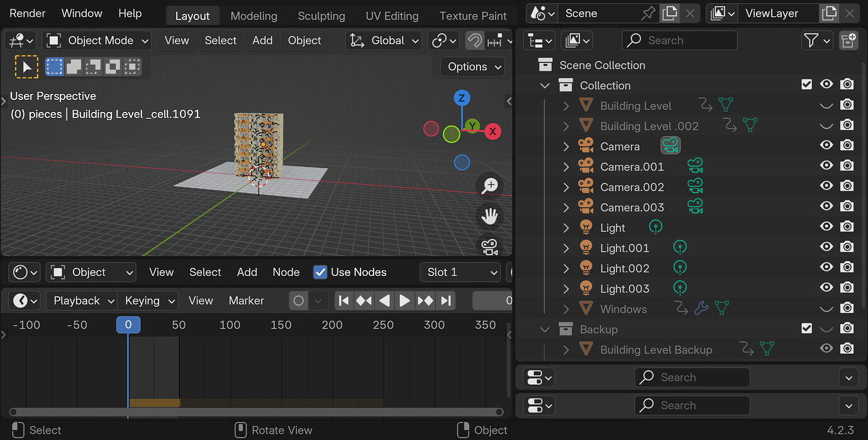Open the Options dropdown in viewport
The image size is (868, 440).
(x=473, y=67)
